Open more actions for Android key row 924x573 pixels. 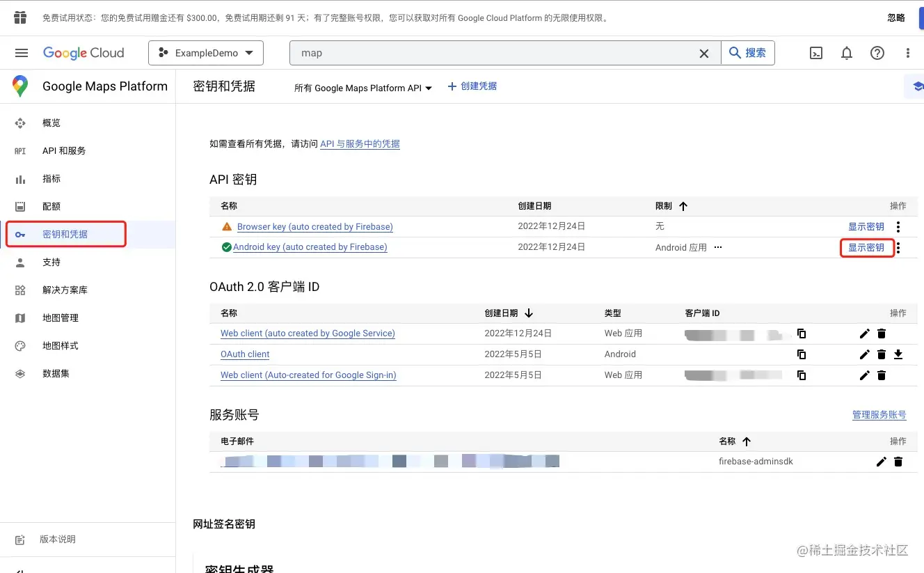898,247
